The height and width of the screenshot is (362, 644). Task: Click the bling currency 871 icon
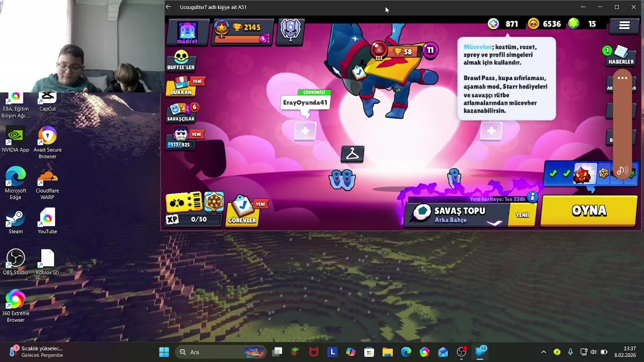tap(493, 24)
